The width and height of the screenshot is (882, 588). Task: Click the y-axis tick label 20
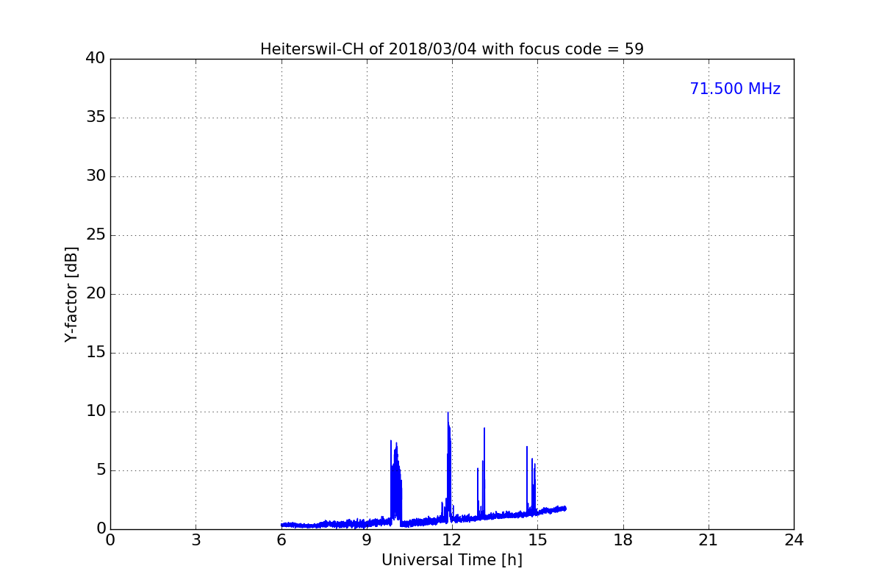pyautogui.click(x=96, y=294)
